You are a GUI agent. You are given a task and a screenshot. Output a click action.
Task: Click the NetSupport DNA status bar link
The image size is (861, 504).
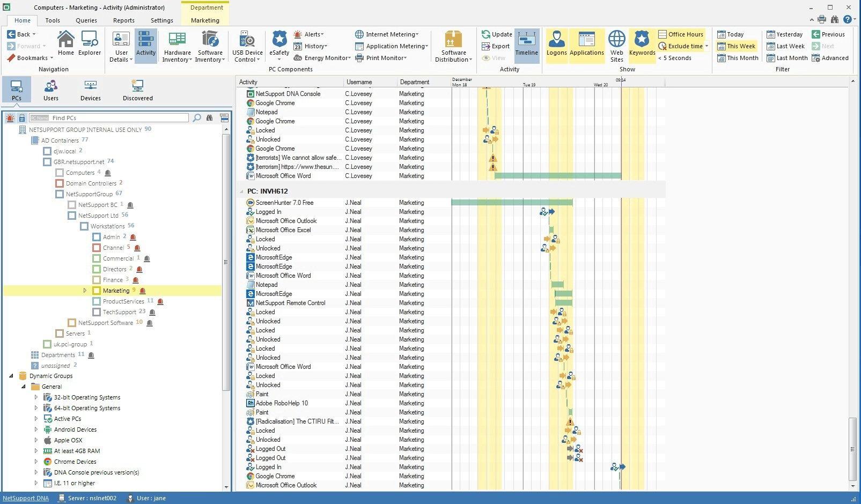click(x=26, y=498)
